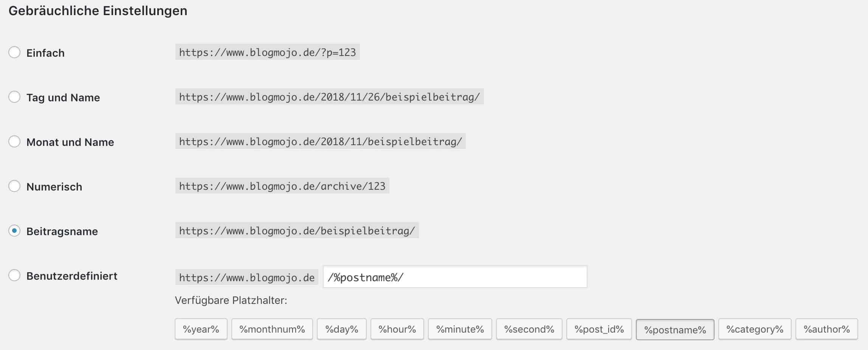Insert the %year% placeholder
Viewport: 868px width, 350px height.
pyautogui.click(x=201, y=329)
